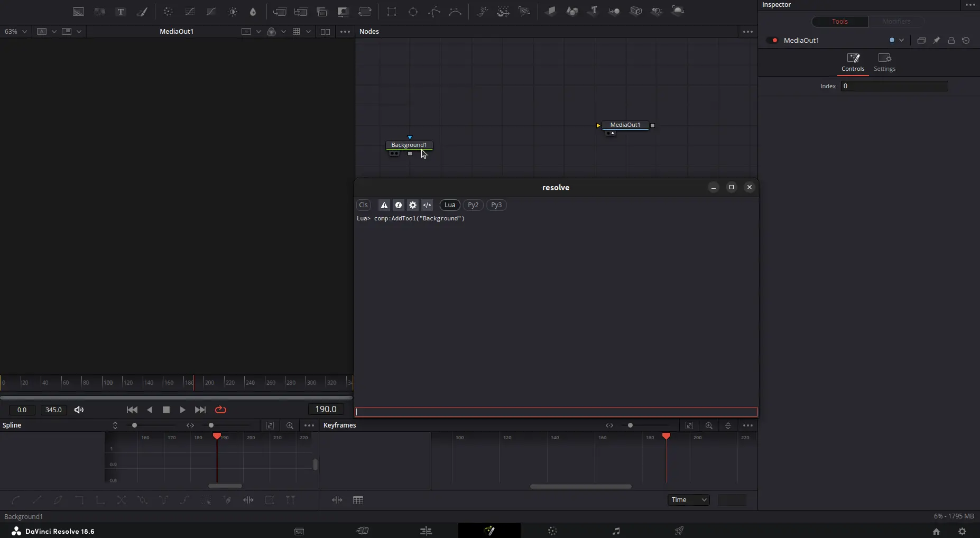
Task: Open Spline editor three-dot menu
Action: pos(309,425)
